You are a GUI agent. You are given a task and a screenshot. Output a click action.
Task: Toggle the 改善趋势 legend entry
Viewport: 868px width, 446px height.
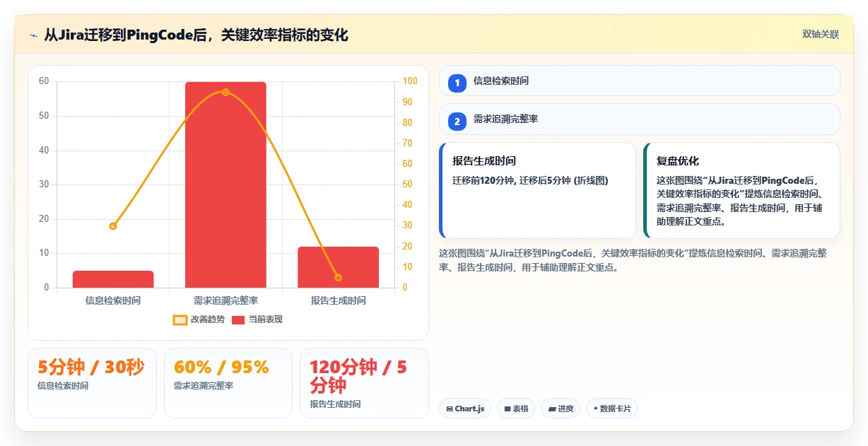199,319
